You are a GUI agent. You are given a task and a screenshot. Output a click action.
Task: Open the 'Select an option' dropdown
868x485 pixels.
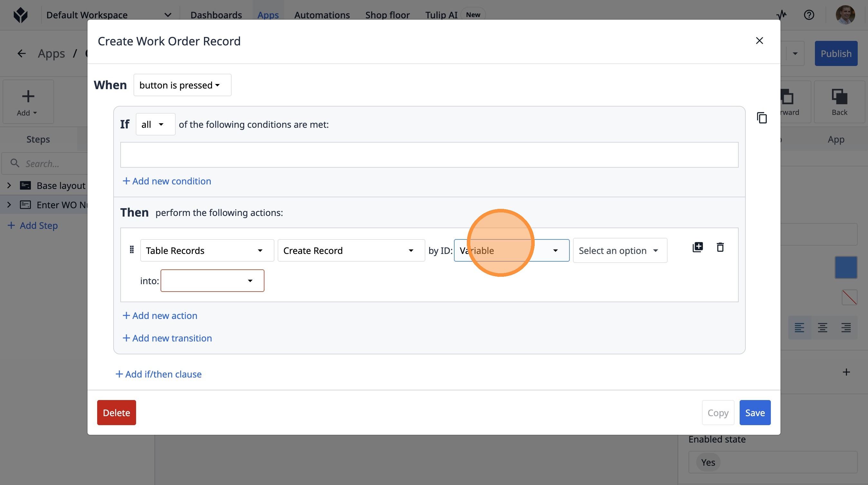pos(619,250)
